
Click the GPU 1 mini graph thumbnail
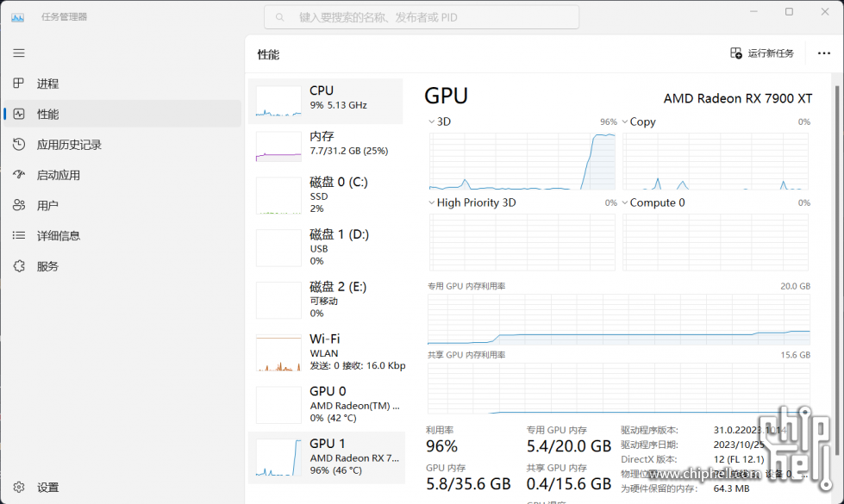[x=278, y=457]
